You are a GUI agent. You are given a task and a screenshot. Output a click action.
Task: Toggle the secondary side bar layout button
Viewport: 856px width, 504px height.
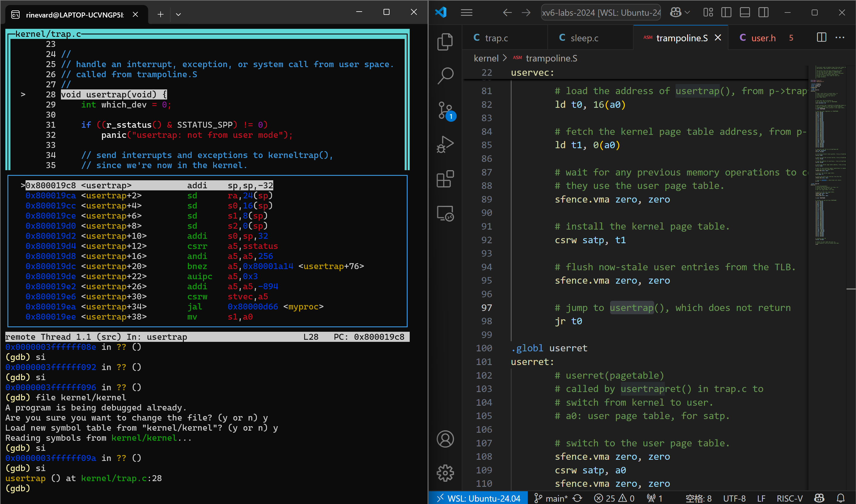[763, 12]
